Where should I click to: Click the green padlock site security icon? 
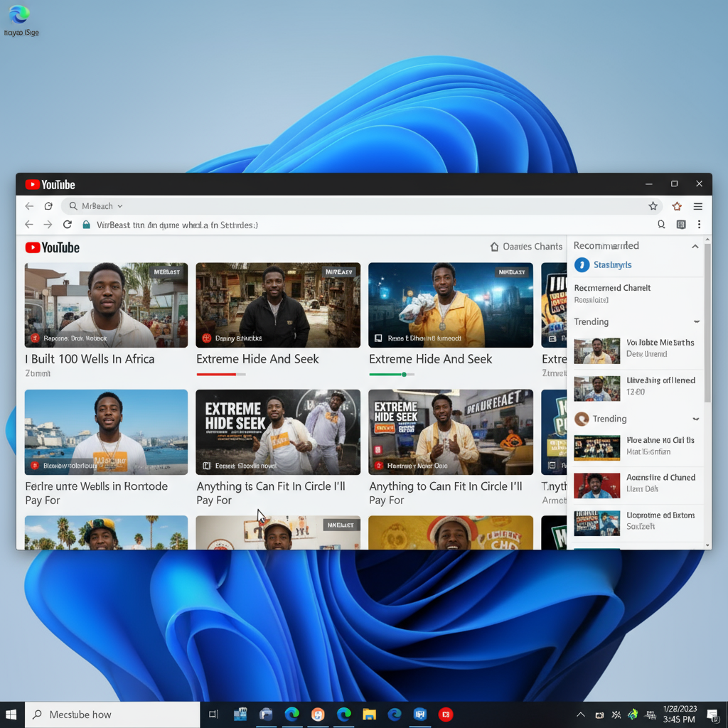click(86, 225)
